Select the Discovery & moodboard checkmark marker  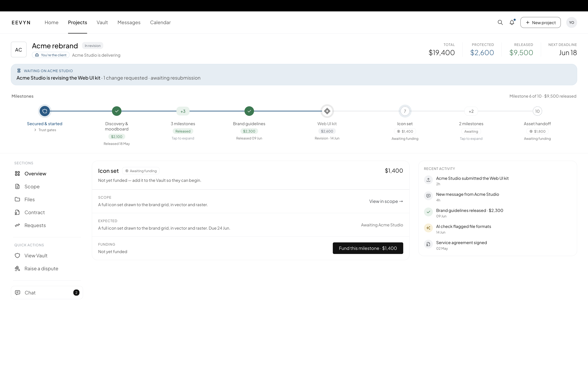click(x=117, y=111)
